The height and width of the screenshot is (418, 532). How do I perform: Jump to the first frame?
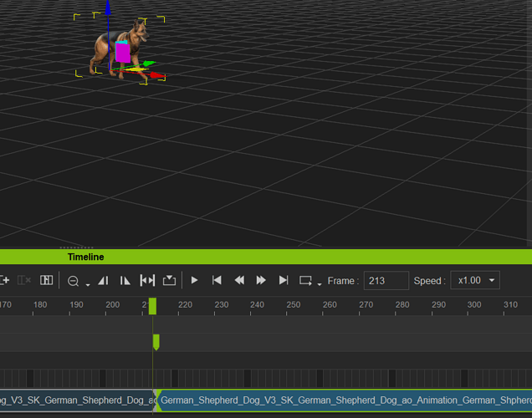click(217, 280)
